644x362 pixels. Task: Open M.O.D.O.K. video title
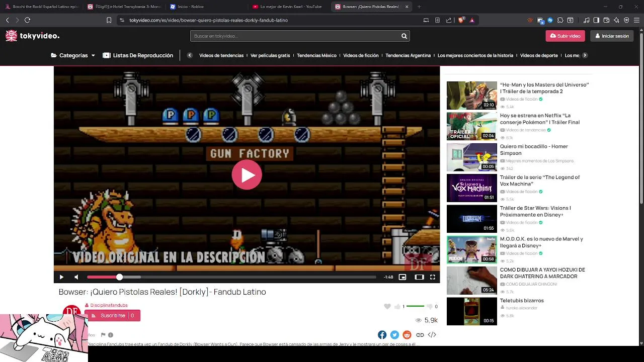click(x=541, y=242)
